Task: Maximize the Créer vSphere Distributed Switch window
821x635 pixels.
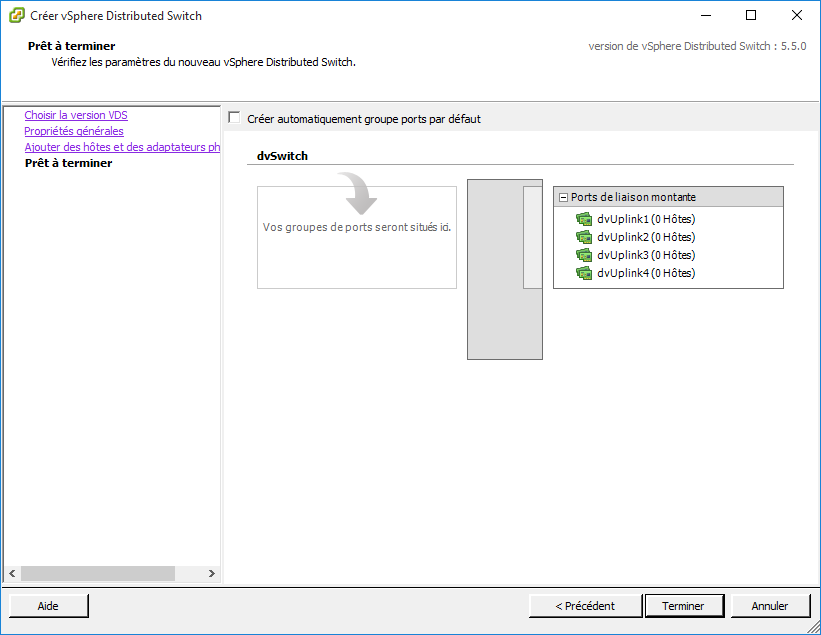Action: [x=750, y=15]
